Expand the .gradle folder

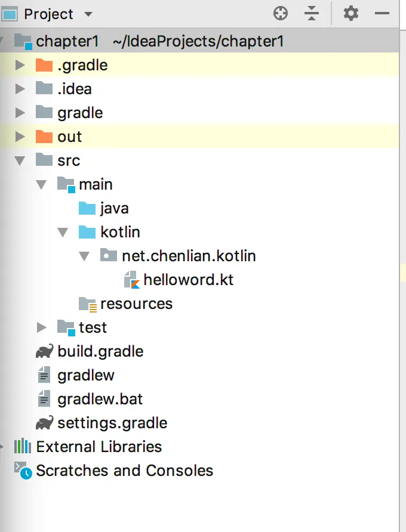(20, 65)
